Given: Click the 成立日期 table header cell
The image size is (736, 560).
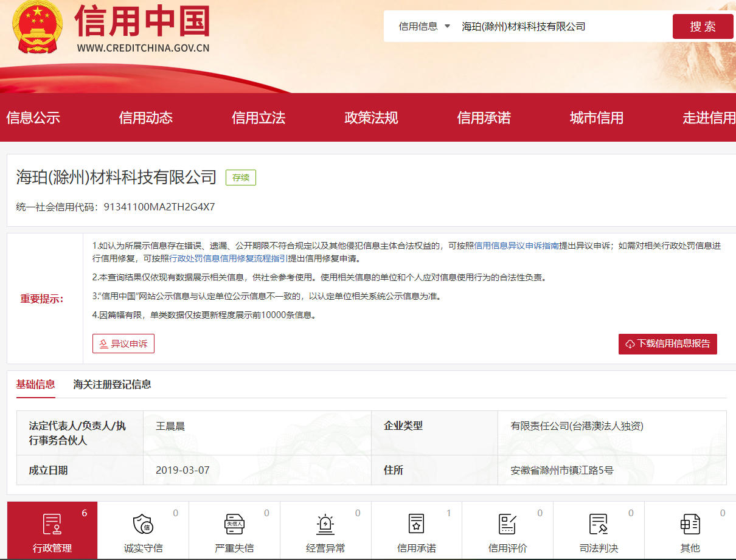Looking at the screenshot, I should pos(80,470).
